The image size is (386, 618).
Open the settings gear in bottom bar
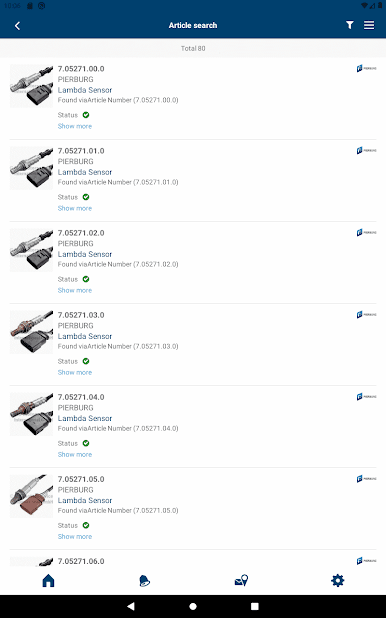click(x=338, y=580)
